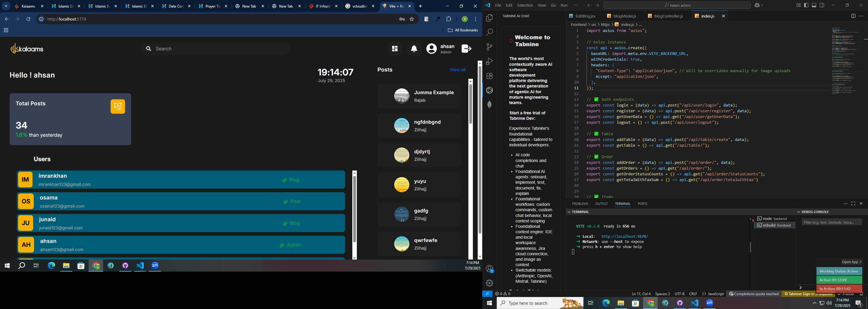The width and height of the screenshot is (868, 309).
Task: Click the terminal output scrollbar
Action: [750, 247]
